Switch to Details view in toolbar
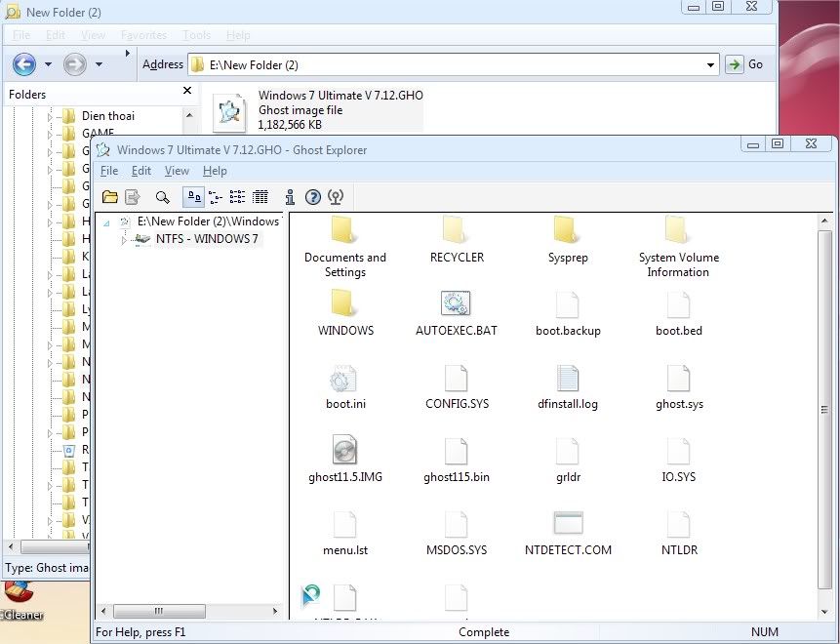Image resolution: width=840 pixels, height=644 pixels. [x=260, y=197]
